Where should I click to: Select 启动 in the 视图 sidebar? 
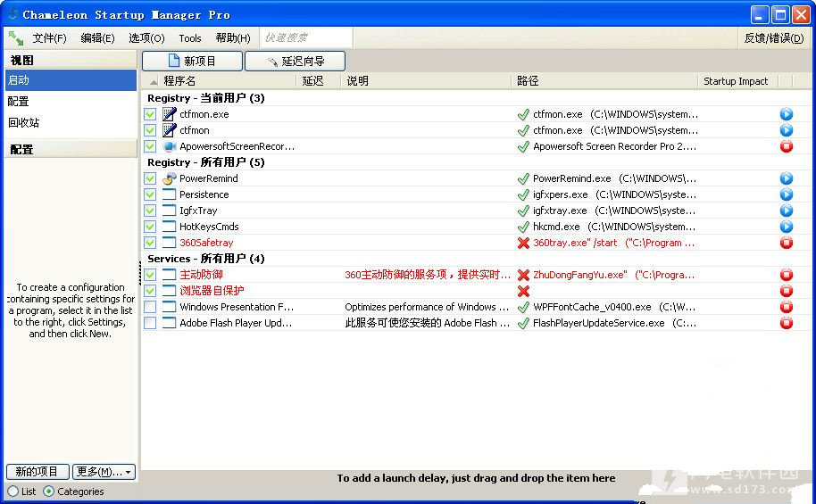[x=71, y=80]
